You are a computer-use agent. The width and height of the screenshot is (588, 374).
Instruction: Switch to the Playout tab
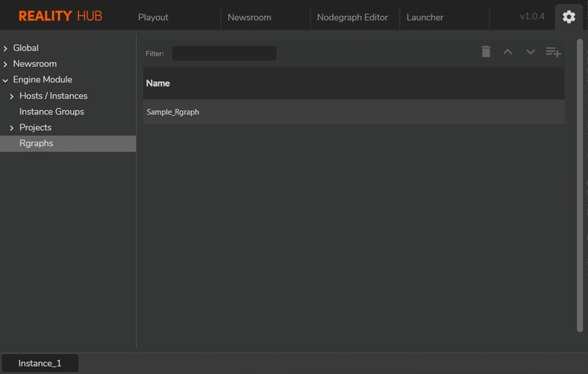[153, 17]
